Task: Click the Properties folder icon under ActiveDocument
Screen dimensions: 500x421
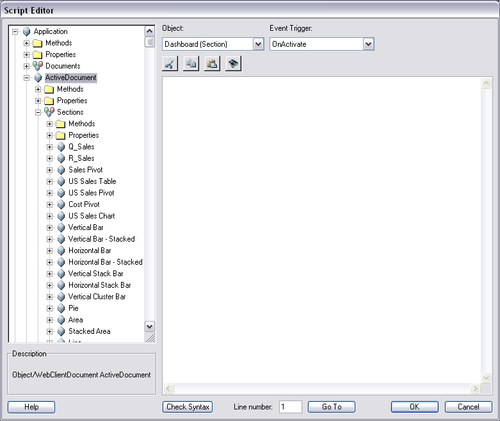Action: (49, 101)
